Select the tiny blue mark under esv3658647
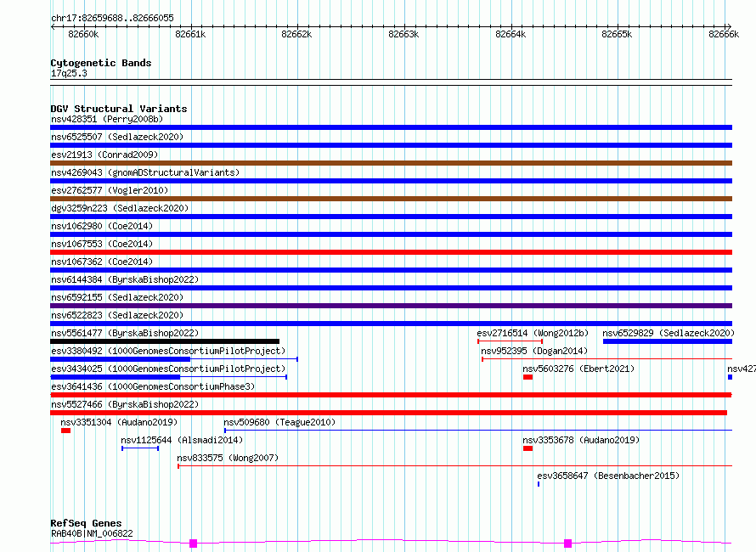The image size is (756, 552). click(x=539, y=484)
